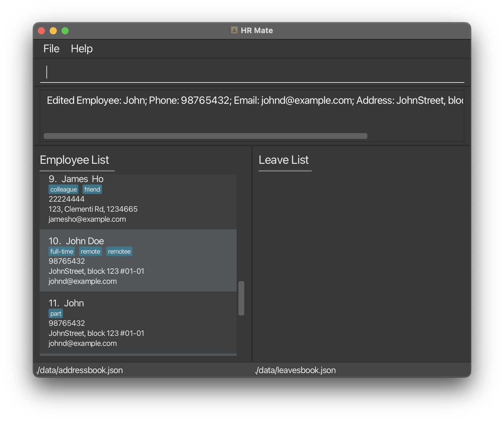Open the File menu

(x=51, y=49)
